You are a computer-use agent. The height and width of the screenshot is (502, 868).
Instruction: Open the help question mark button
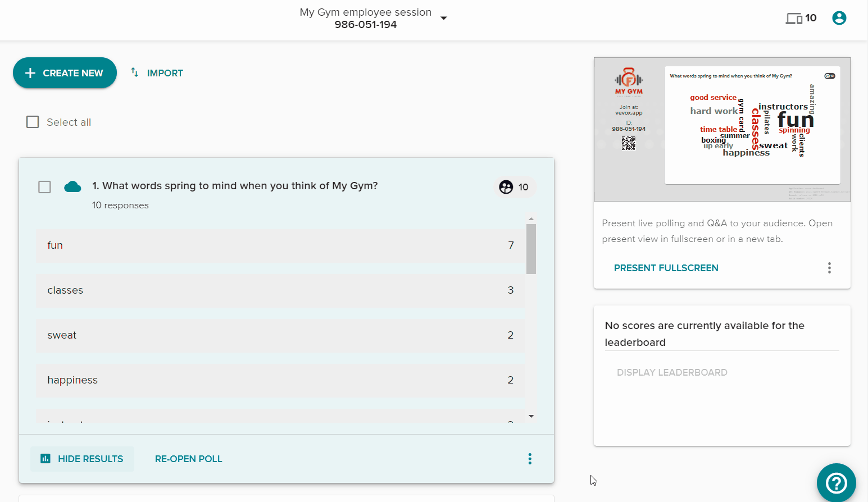click(x=837, y=482)
